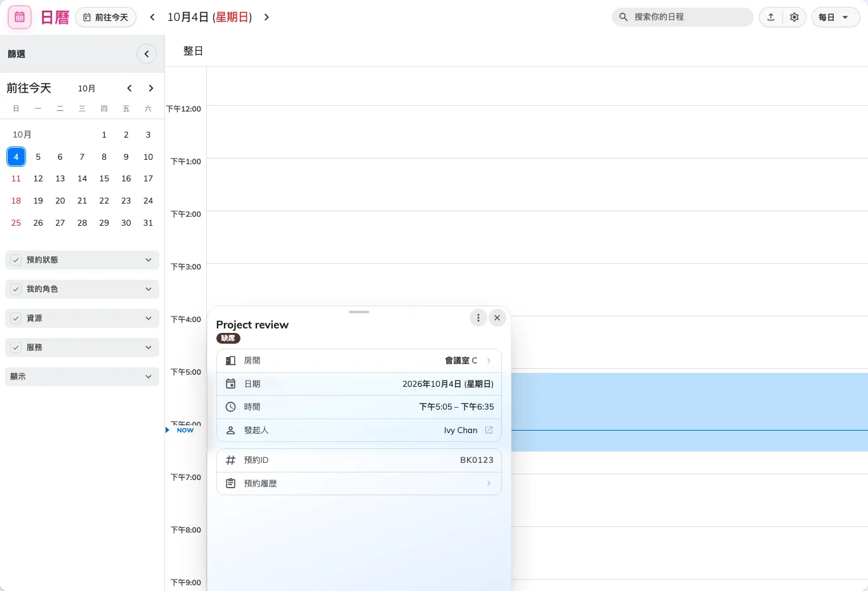Screen dimensions: 868x591
Task: Collapse the filter sidebar arrow button
Action: click(x=147, y=54)
